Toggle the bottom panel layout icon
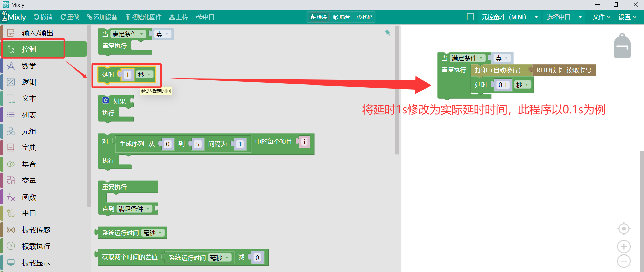 pos(470,17)
